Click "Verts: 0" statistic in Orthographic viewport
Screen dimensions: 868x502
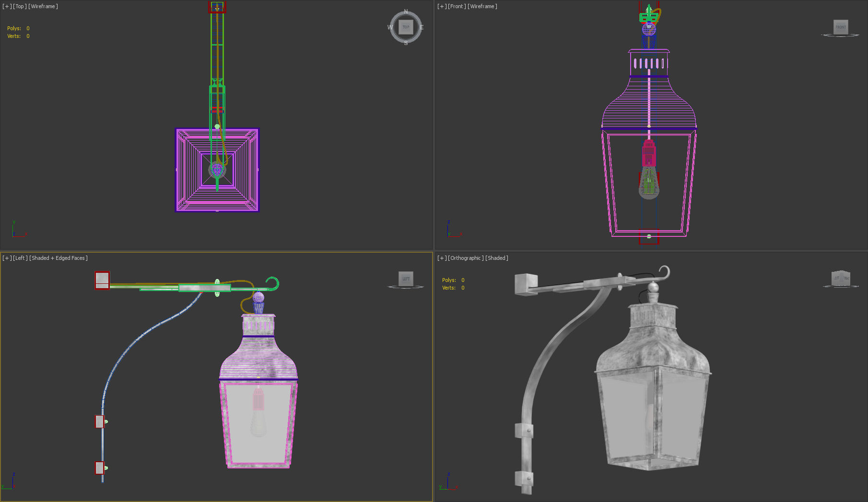[x=453, y=288]
